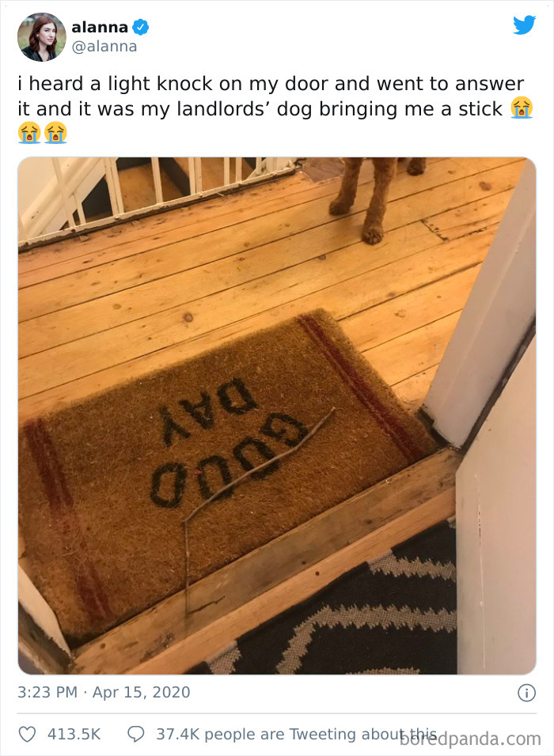Click the 413.5K likes count
This screenshot has height=756, width=554.
74,734
